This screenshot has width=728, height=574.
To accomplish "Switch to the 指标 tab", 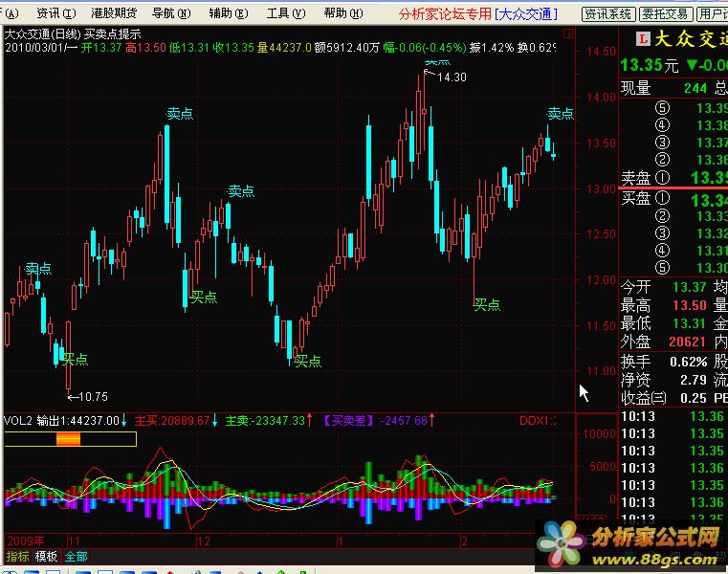I will click(x=17, y=557).
